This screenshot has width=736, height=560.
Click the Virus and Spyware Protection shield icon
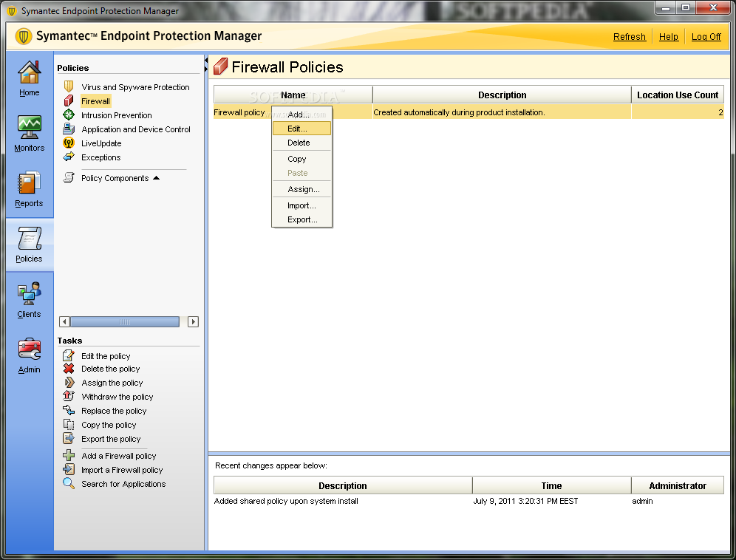coord(69,86)
